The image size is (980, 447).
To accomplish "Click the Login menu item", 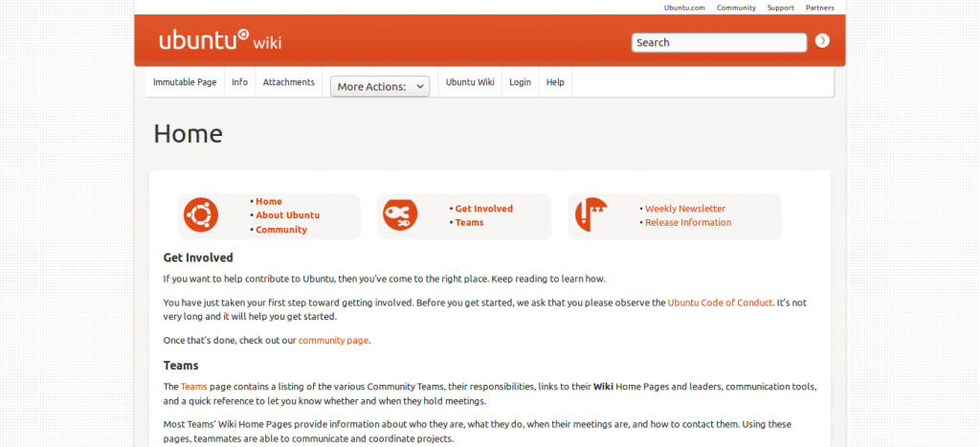I will (520, 82).
